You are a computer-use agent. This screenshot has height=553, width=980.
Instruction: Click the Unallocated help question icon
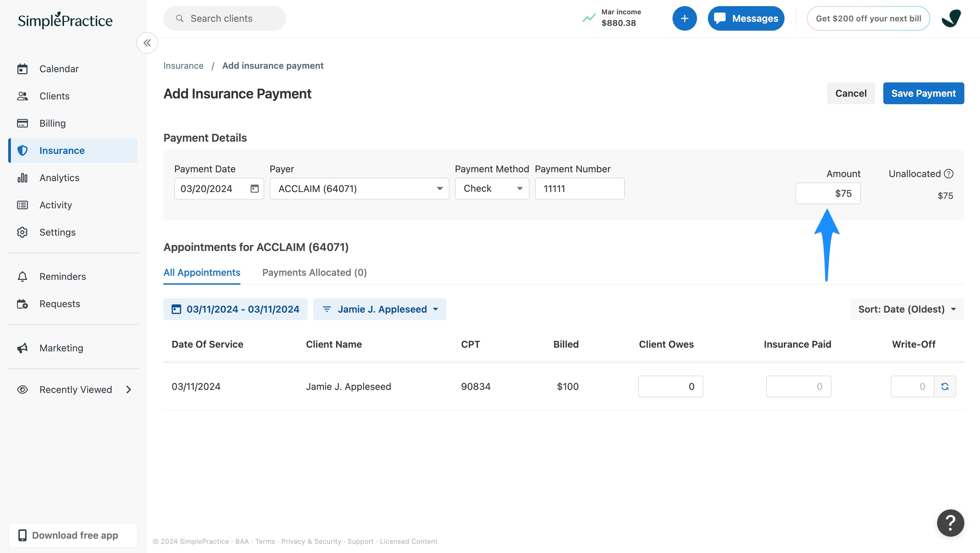(949, 174)
